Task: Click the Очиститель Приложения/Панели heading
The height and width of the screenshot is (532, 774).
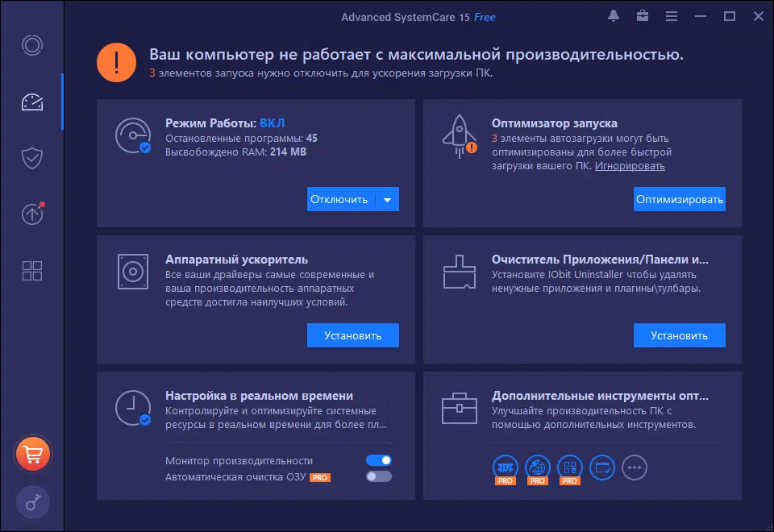Action: pos(600,259)
